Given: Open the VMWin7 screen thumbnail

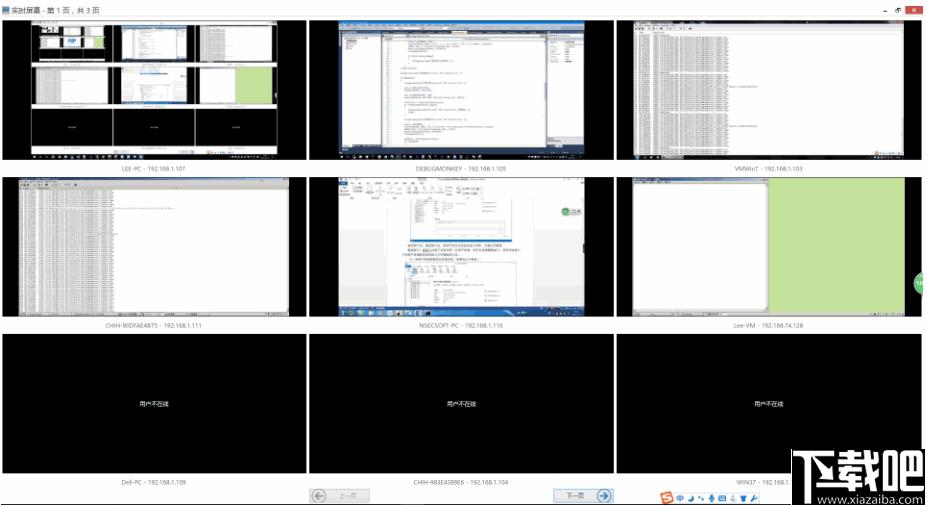Looking at the screenshot, I should [769, 90].
